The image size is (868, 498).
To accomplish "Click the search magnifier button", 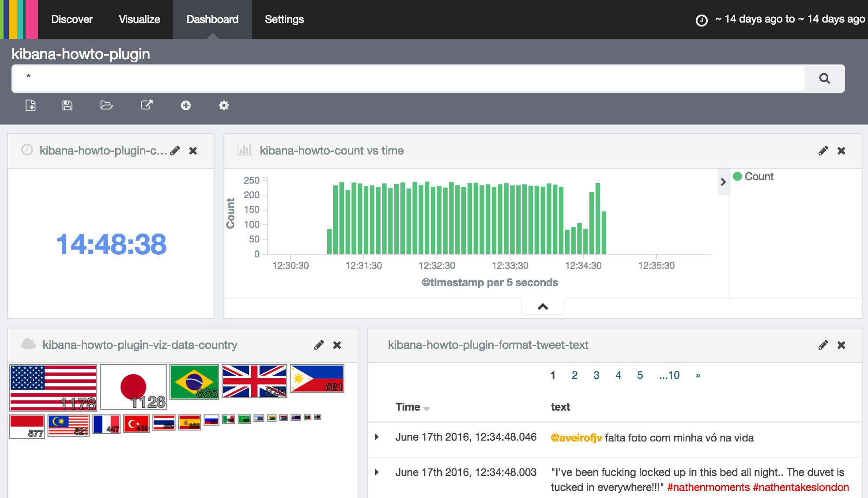I will (824, 79).
